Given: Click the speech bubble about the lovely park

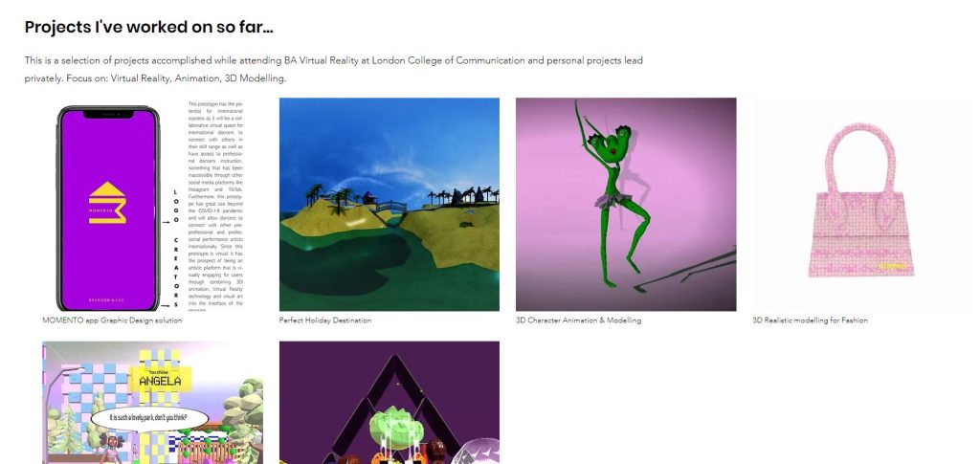Looking at the screenshot, I should click(149, 418).
